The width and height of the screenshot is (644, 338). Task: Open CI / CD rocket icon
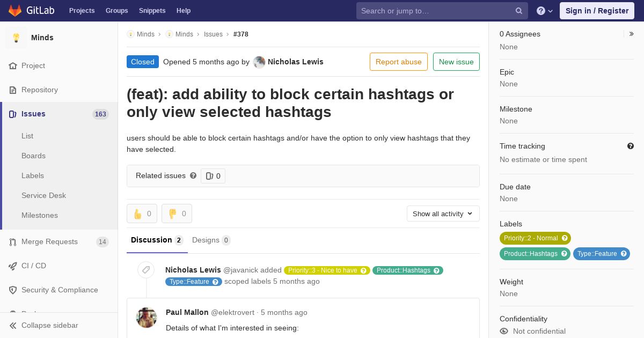point(13,266)
